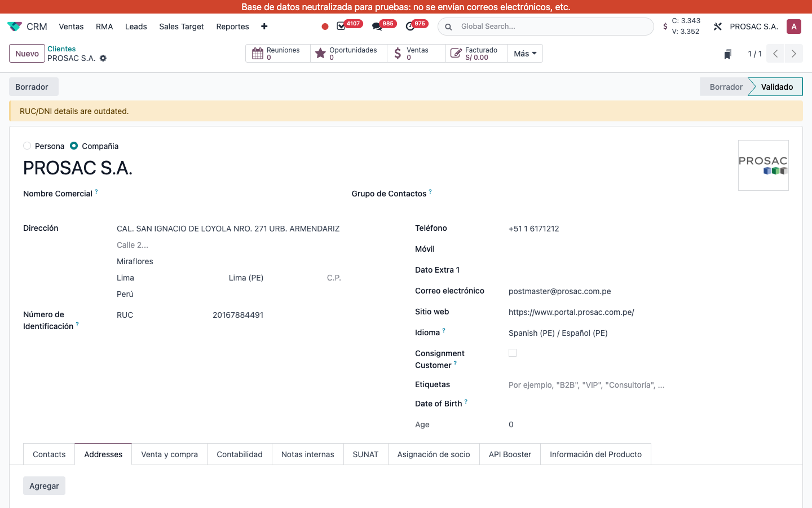Switch to Contacts tab

tap(49, 454)
